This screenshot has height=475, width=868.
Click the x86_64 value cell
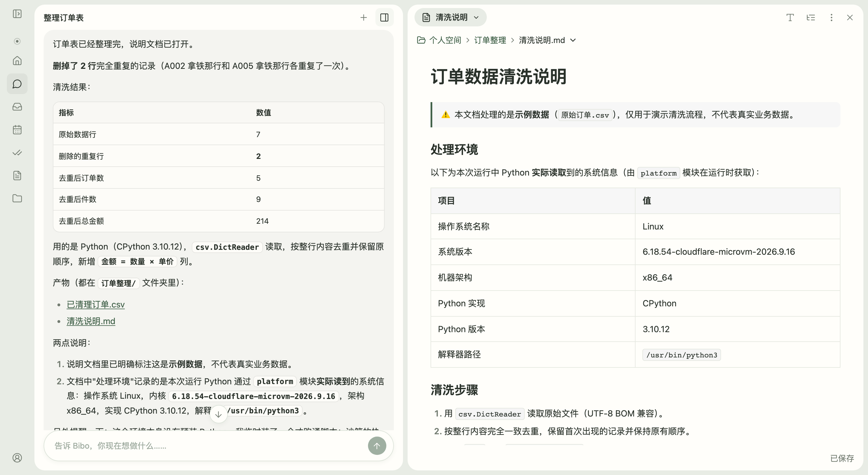[x=737, y=278]
